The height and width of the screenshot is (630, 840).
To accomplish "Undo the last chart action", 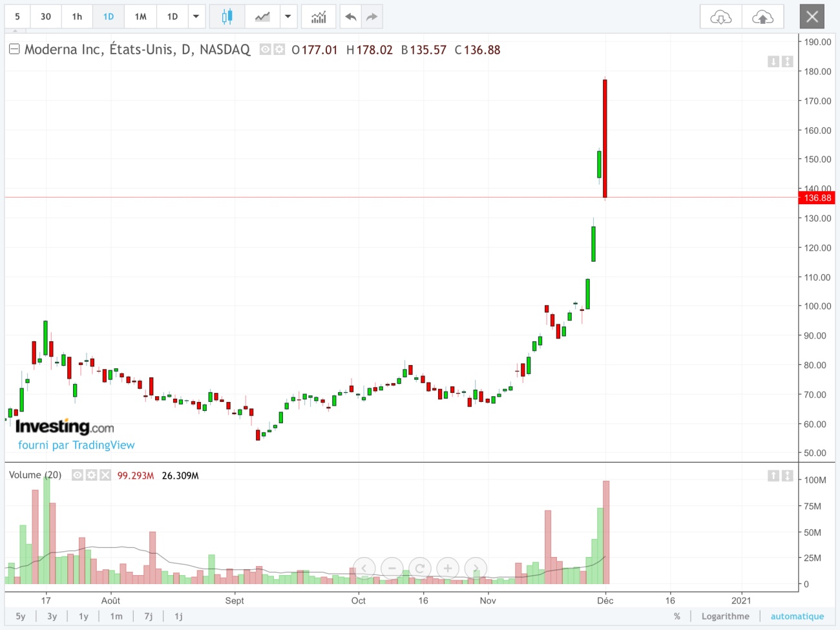I will (351, 17).
